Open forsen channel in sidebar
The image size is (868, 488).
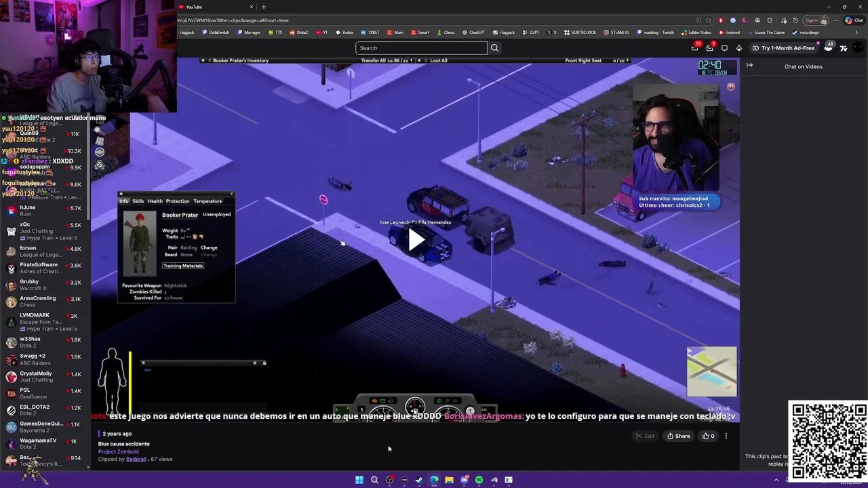coord(45,251)
